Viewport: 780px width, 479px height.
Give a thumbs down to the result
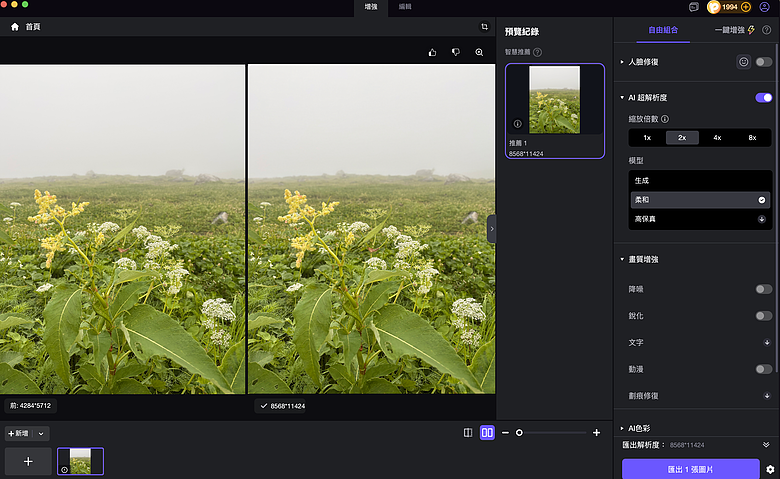(x=456, y=52)
